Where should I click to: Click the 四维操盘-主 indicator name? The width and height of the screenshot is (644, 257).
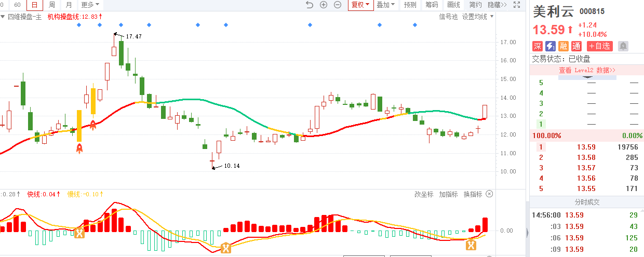pyautogui.click(x=24, y=17)
